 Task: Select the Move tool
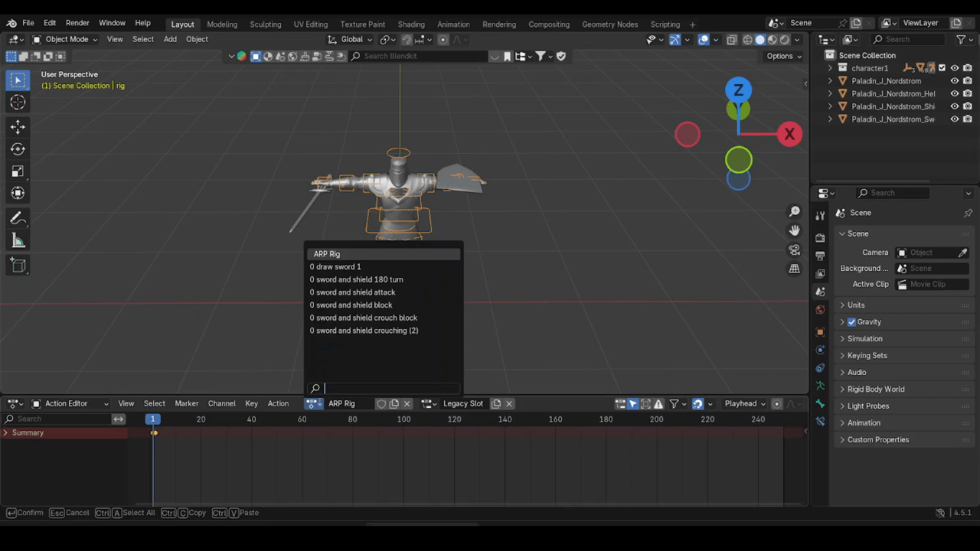tap(18, 127)
